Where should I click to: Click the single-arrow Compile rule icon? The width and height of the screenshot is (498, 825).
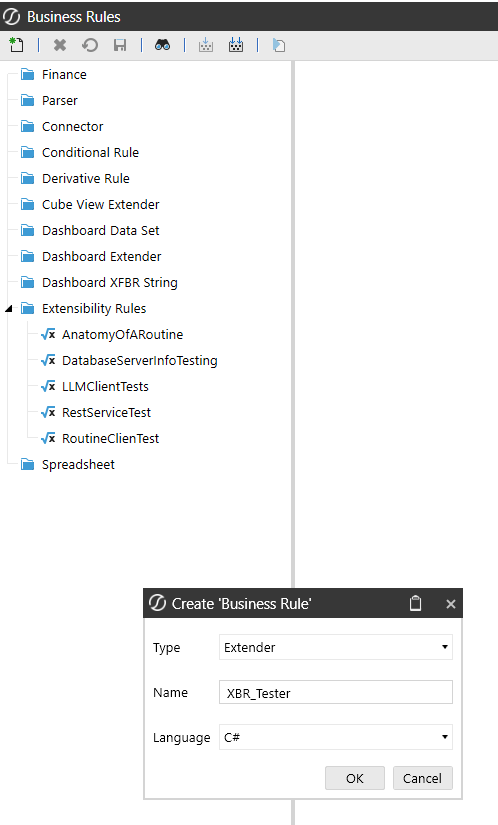(x=206, y=45)
